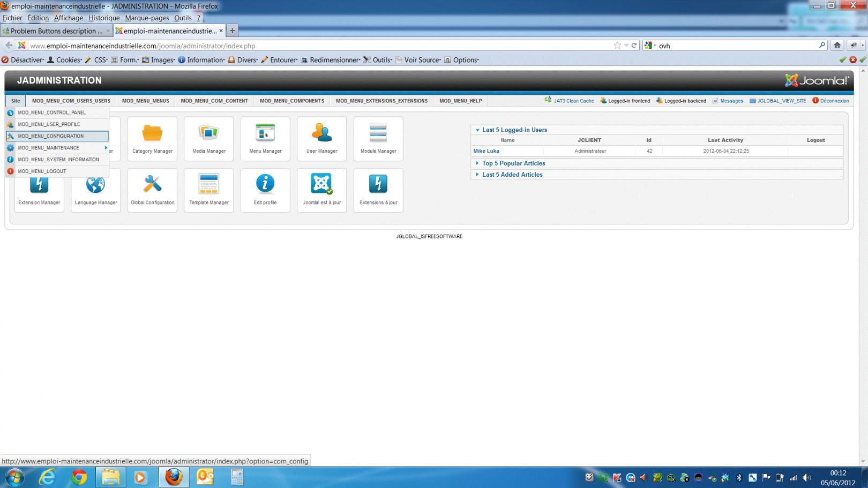Open the Module Manager
Viewport: 868px width, 488px height.
(378, 138)
